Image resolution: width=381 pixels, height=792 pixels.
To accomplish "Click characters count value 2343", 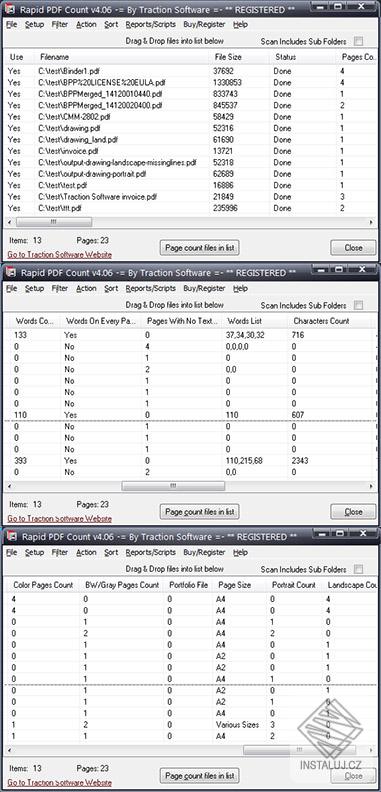I will coord(301,461).
